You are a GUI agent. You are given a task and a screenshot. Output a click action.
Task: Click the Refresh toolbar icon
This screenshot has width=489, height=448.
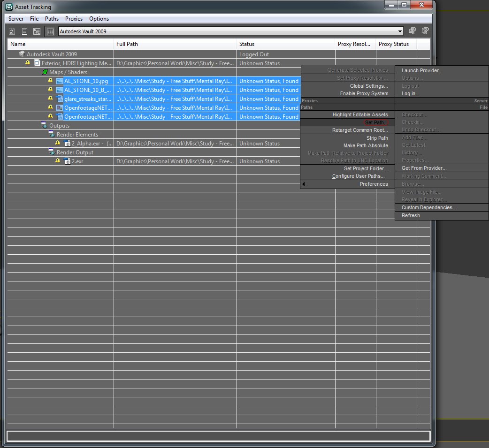12,31
